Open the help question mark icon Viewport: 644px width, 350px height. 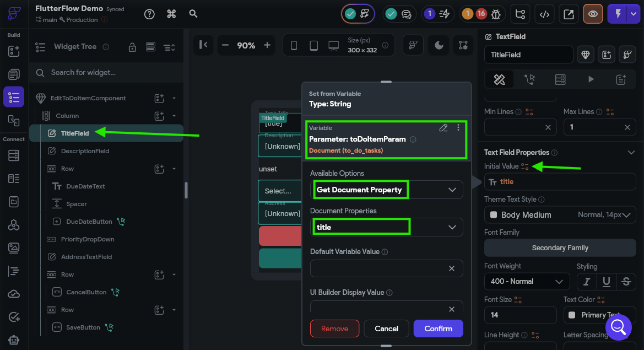[x=149, y=14]
